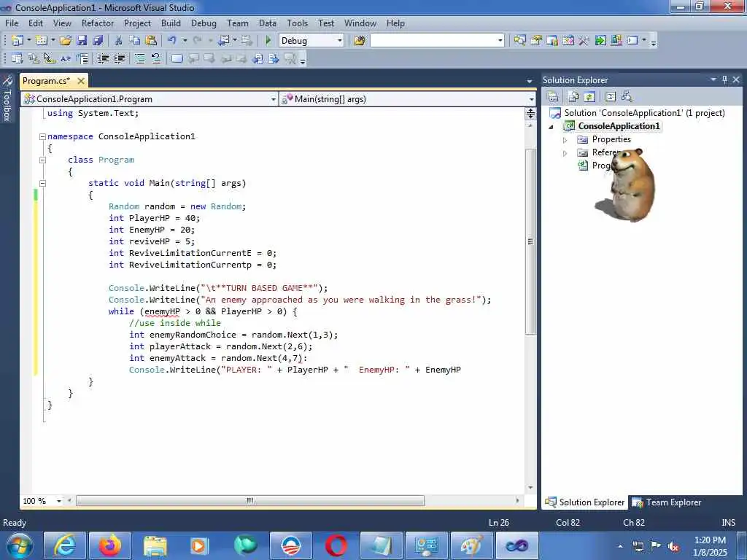
Task: Save Program.cs with the floppy disk icon
Action: click(82, 41)
